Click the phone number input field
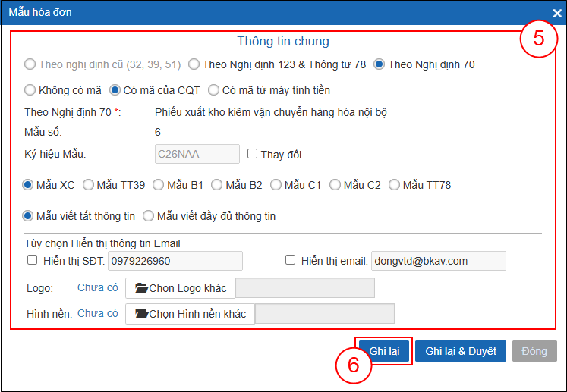The image size is (567, 392). 175,261
